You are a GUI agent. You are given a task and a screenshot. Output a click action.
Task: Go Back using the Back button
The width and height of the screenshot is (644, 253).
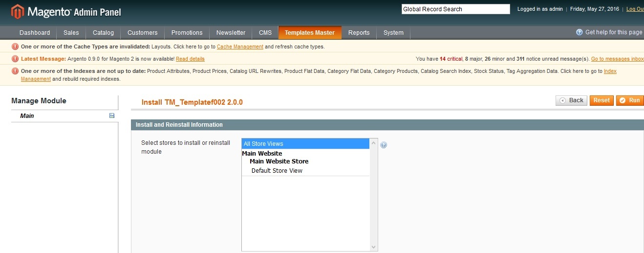coord(571,100)
